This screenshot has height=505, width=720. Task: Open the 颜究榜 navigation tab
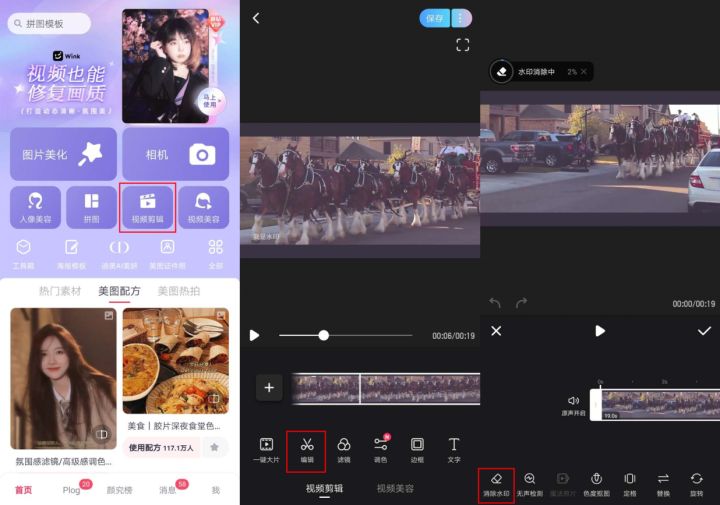(119, 490)
